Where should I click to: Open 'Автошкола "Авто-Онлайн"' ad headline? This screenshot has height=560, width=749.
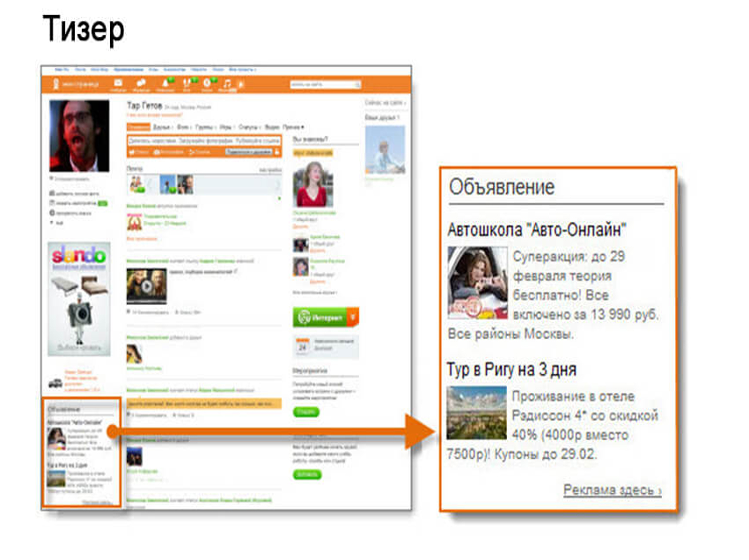536,230
